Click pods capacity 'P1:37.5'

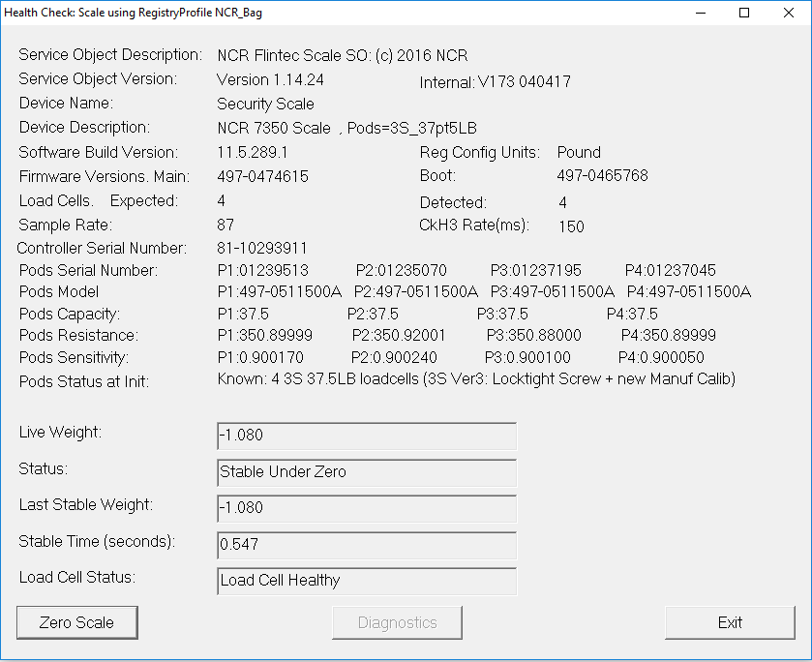243,314
